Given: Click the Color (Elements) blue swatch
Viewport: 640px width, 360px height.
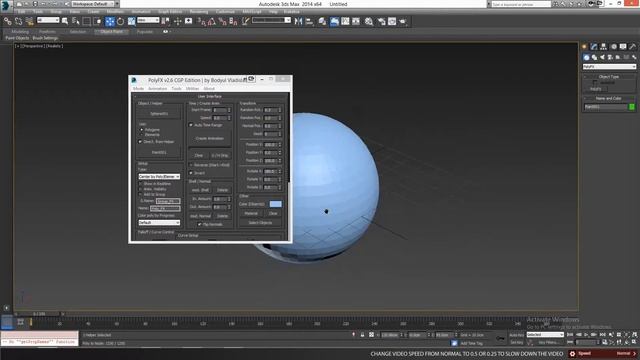Looking at the screenshot, I should [276, 204].
